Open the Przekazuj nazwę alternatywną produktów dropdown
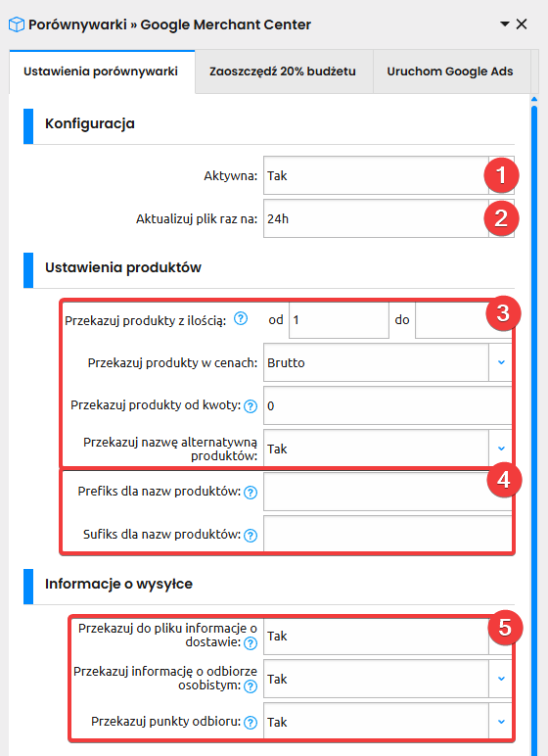Image resolution: width=548 pixels, height=756 pixels. (x=501, y=449)
